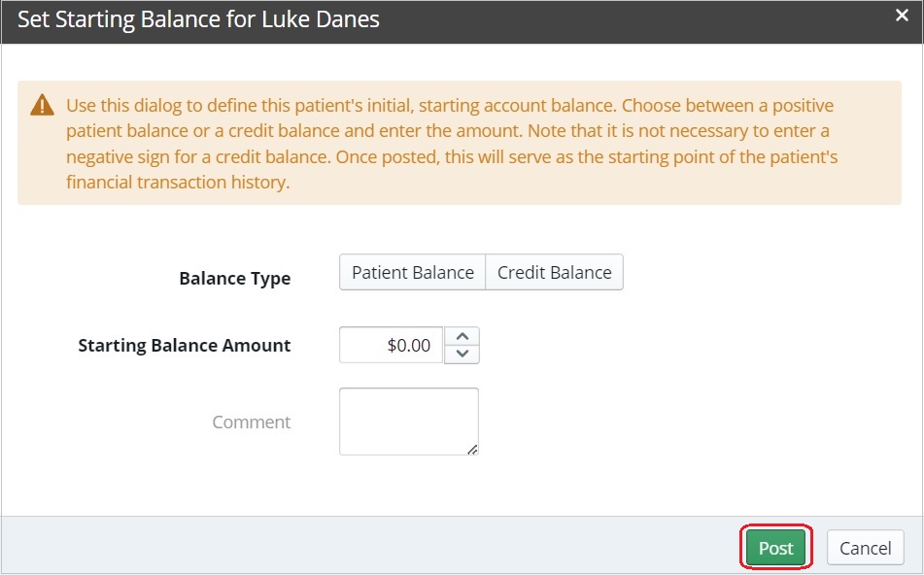Click the warning triangle icon
The image size is (924, 575).
43,104
